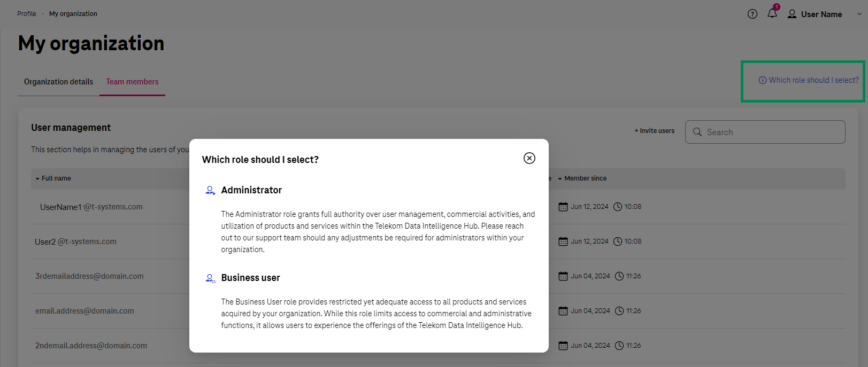Click clock icon in UserName1 row

coord(618,207)
